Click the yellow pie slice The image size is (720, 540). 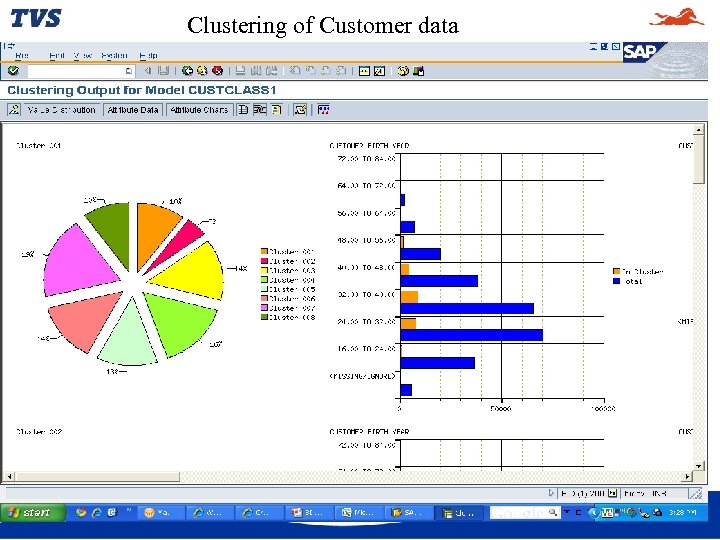pos(195,273)
